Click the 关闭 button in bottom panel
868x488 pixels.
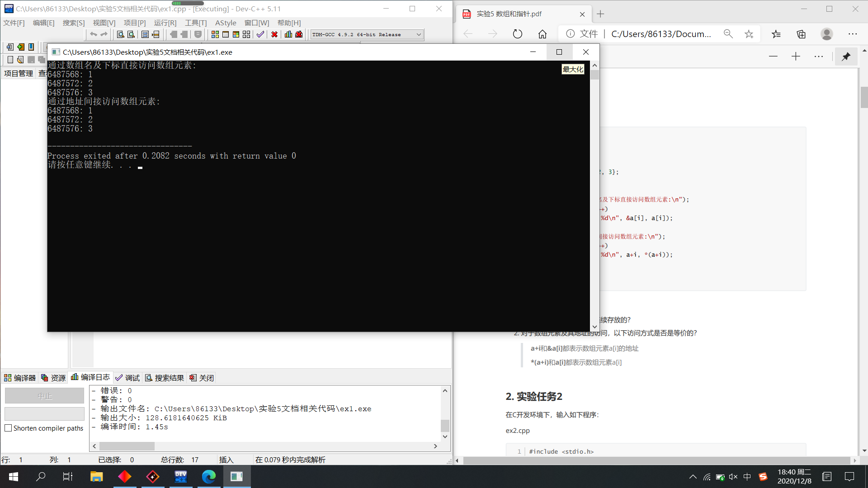pos(202,378)
